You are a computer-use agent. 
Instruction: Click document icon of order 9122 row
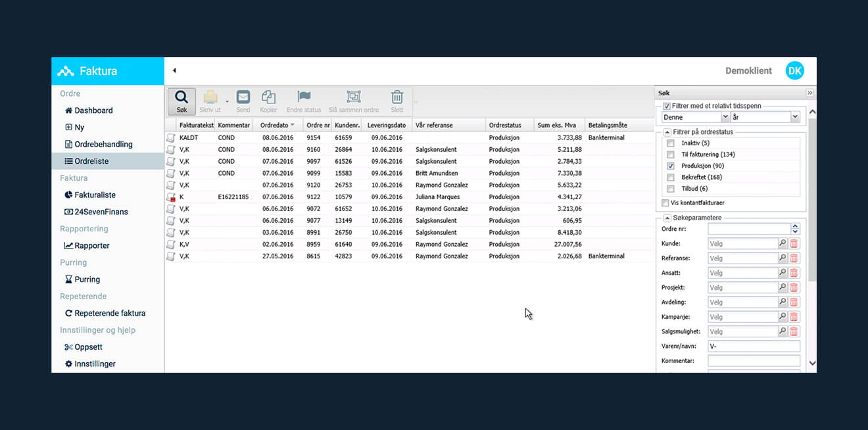(171, 197)
